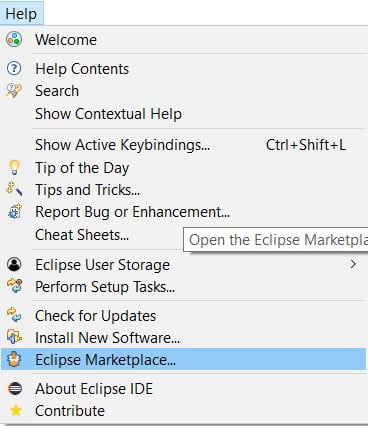
Task: Click the Tips and Tricks wand icon
Action: tap(14, 189)
